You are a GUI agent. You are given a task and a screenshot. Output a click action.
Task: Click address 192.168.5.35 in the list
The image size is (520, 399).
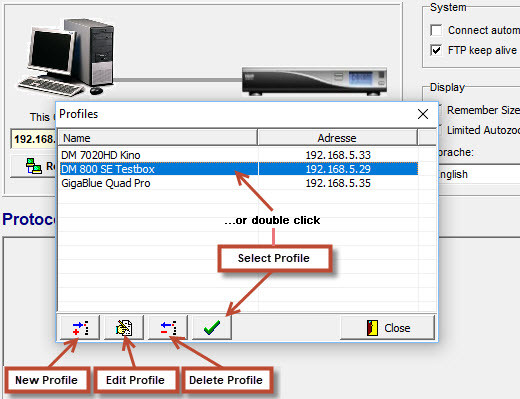click(338, 183)
